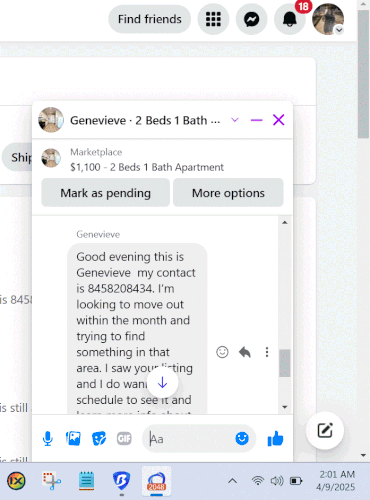Open notifications bell with 18 badge

[x=290, y=19]
